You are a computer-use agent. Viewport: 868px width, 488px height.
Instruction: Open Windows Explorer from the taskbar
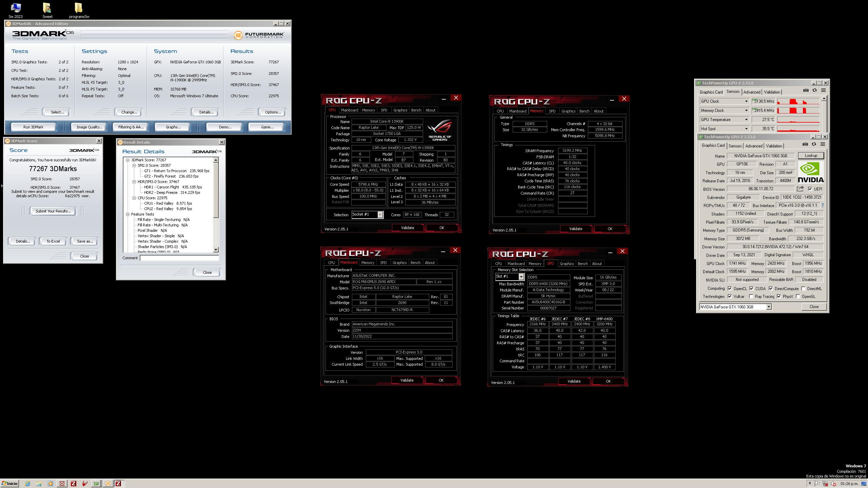pos(39,484)
